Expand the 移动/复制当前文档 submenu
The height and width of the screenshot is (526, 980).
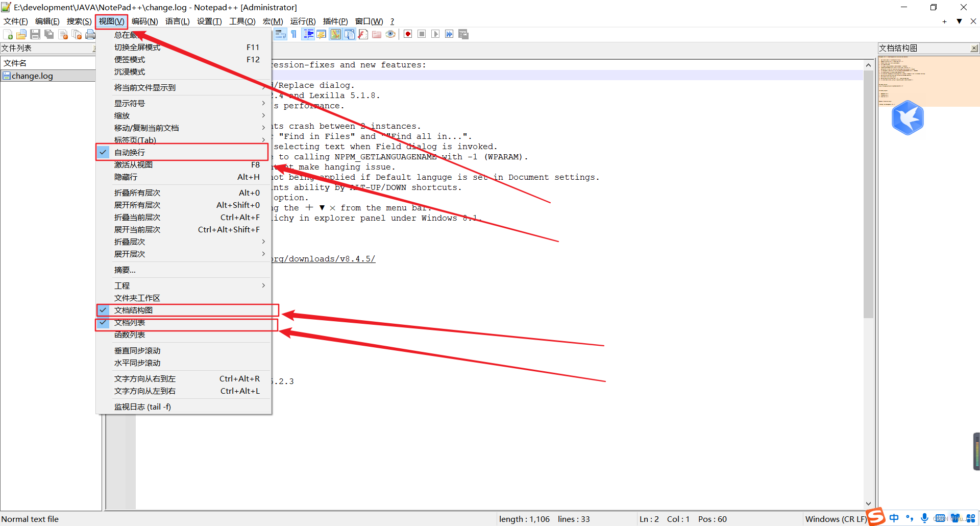pos(184,128)
